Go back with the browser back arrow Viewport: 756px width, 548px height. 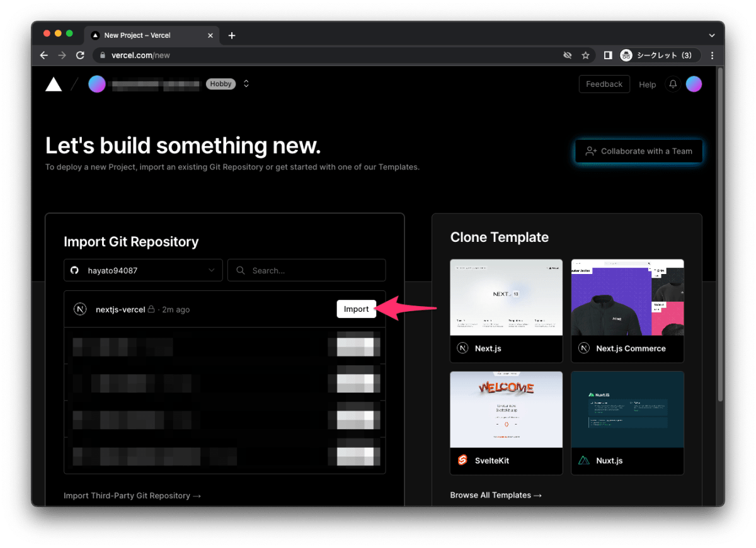click(43, 55)
